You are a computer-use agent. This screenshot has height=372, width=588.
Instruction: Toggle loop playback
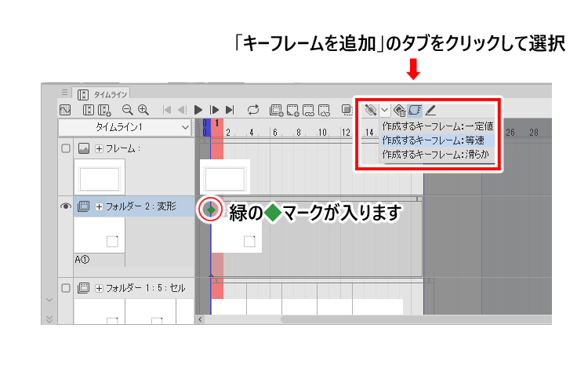[x=252, y=111]
